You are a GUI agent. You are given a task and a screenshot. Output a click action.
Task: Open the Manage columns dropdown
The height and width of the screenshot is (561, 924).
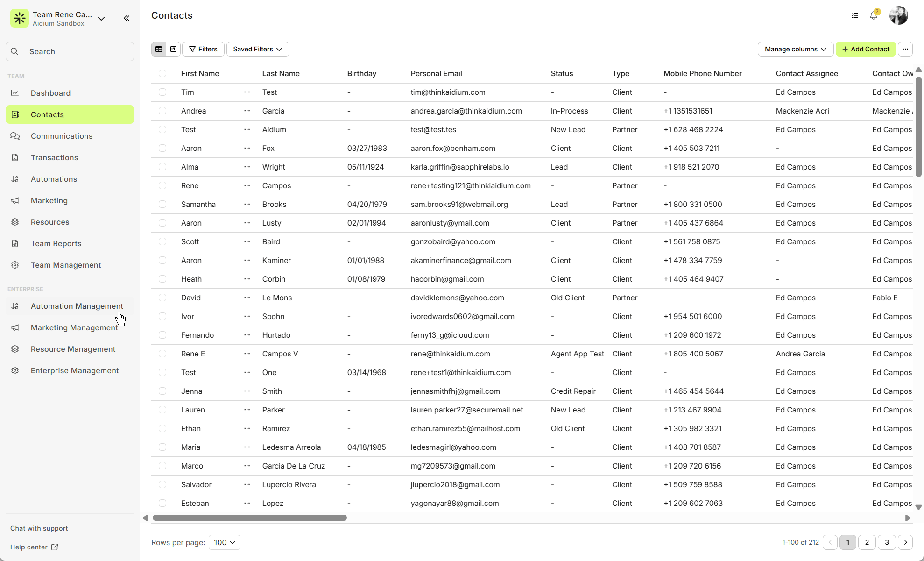pyautogui.click(x=795, y=49)
